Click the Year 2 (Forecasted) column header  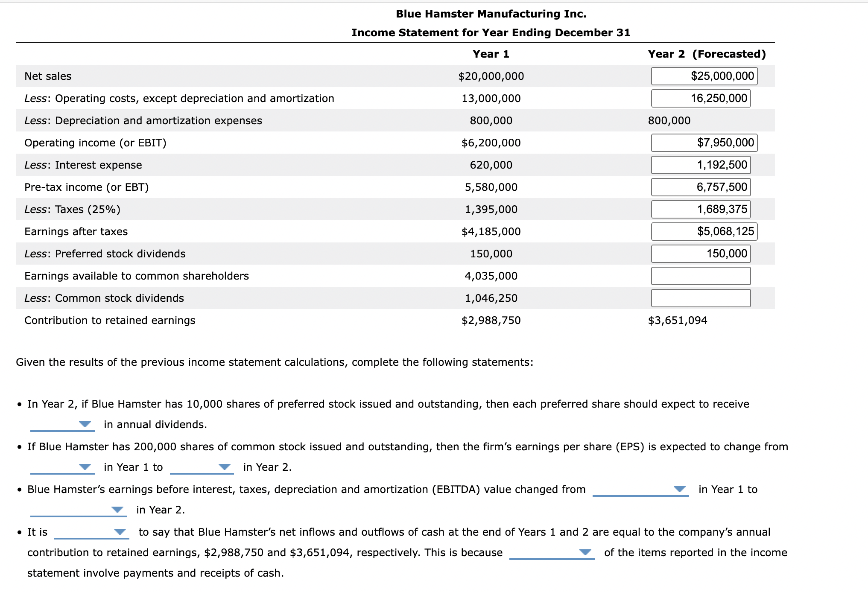tap(706, 54)
